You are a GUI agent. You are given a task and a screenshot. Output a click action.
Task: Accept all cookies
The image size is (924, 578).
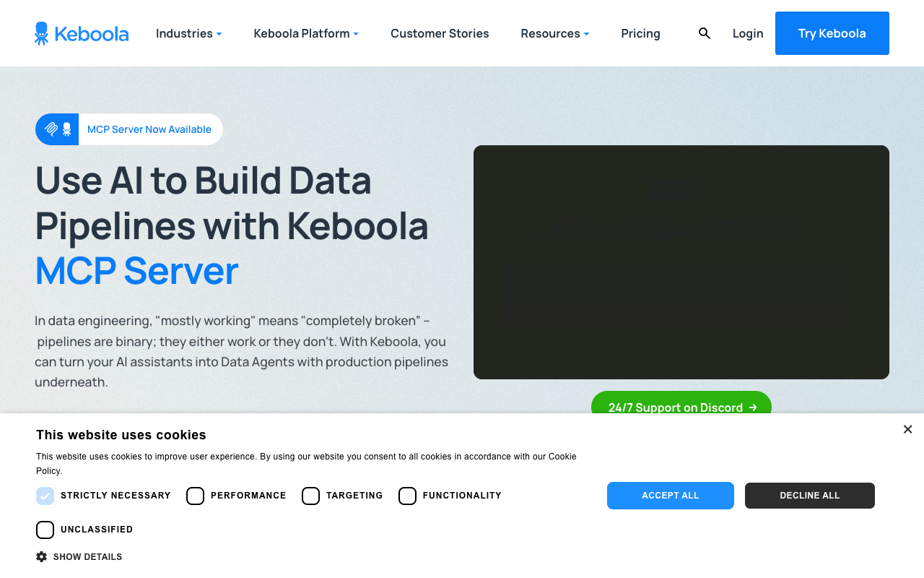pyautogui.click(x=671, y=496)
